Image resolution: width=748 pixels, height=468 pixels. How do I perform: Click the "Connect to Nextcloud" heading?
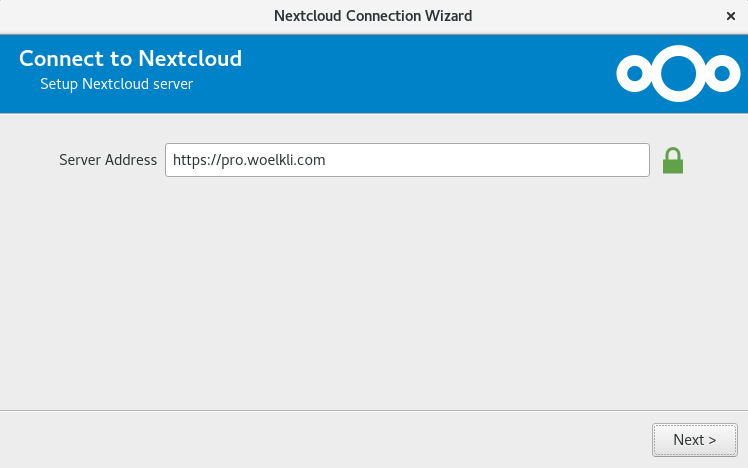[130, 59]
